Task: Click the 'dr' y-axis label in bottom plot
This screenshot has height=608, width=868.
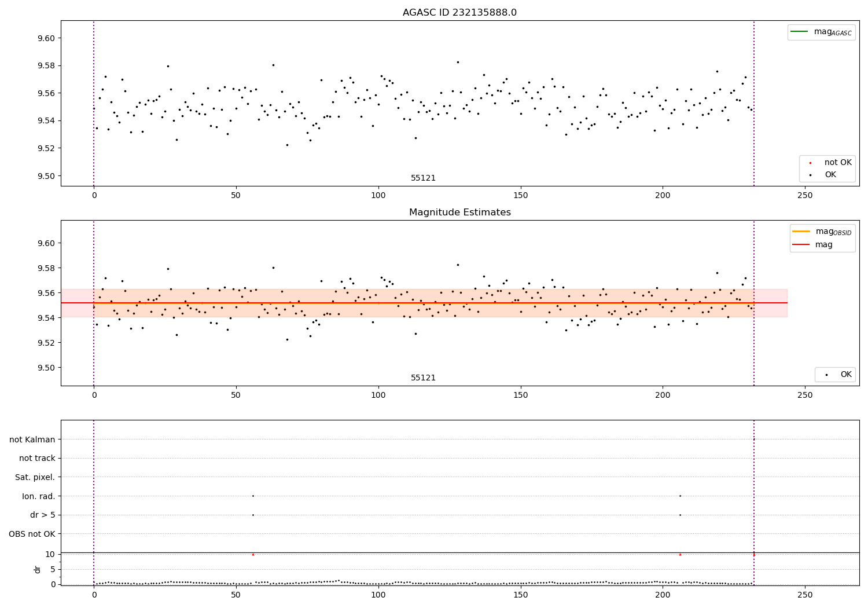Action: click(x=38, y=569)
